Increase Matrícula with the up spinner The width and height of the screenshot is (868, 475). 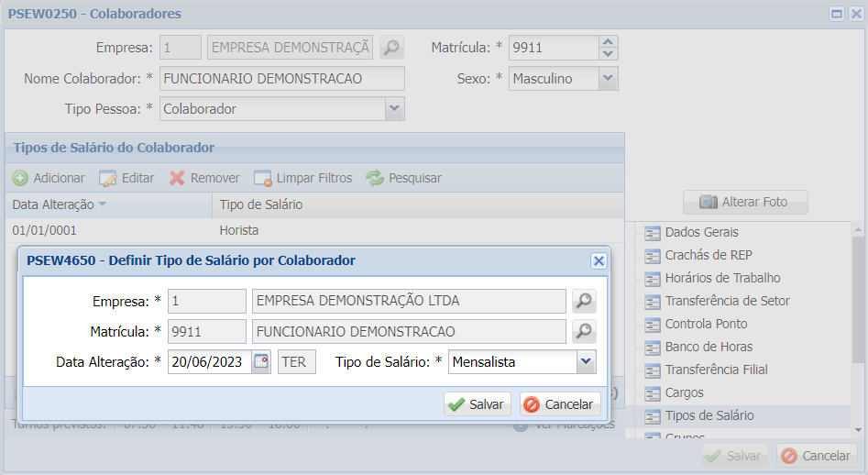608,41
